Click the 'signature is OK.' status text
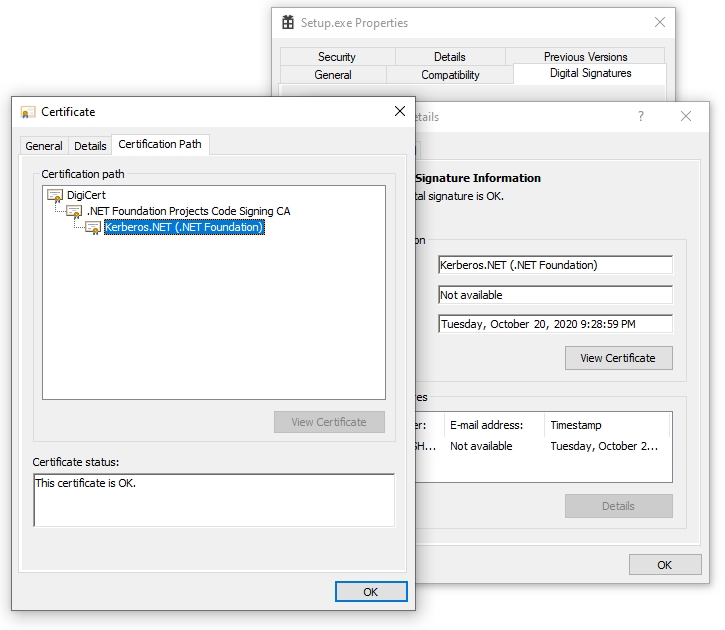725x630 pixels. 460,196
